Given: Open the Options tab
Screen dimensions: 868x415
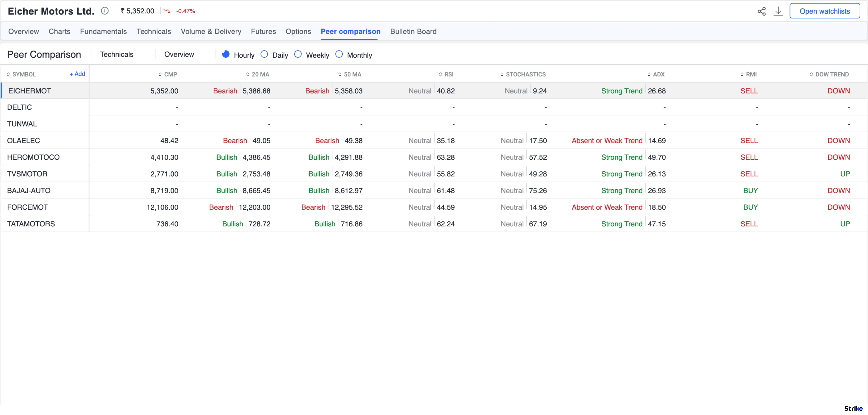Looking at the screenshot, I should tap(298, 31).
